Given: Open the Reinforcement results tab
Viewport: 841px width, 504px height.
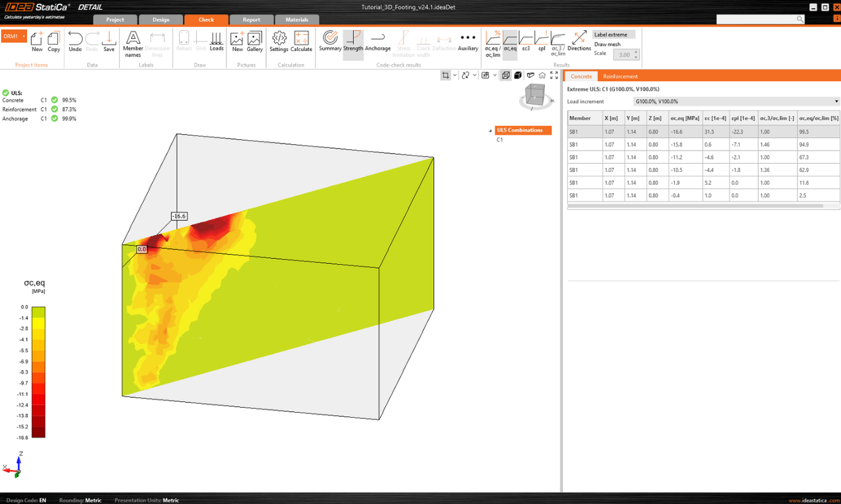Looking at the screenshot, I should click(620, 76).
